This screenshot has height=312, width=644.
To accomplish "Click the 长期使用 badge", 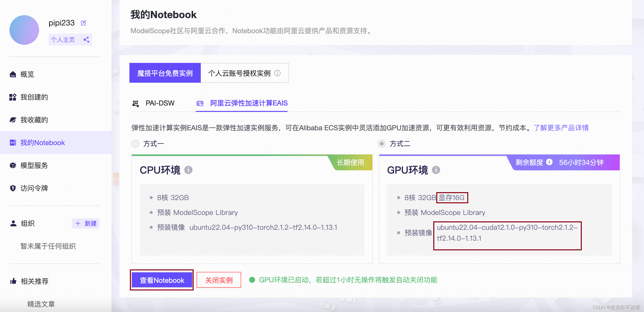I will [350, 163].
